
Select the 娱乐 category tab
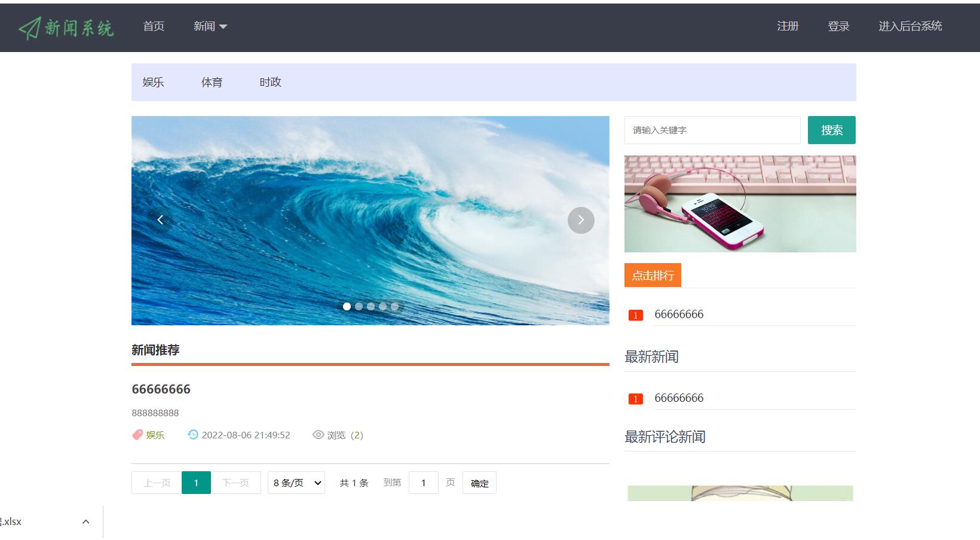(x=154, y=83)
